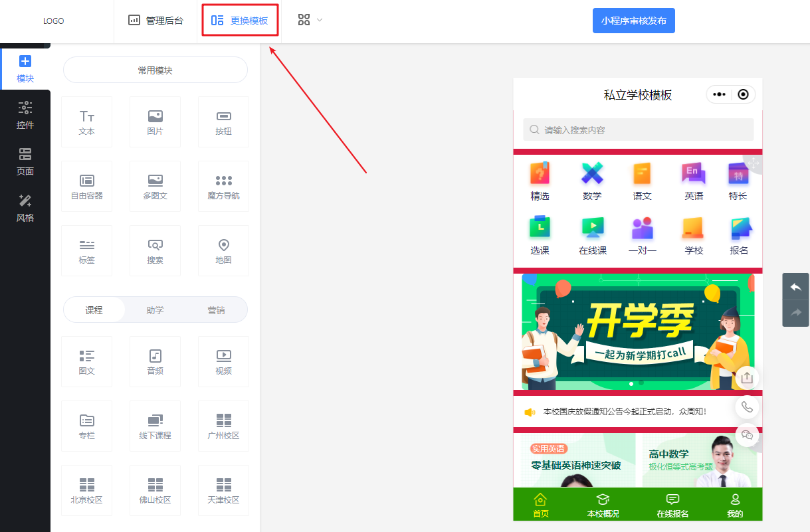Image resolution: width=810 pixels, height=532 pixels.
Task: Add the 地图 map module
Action: pyautogui.click(x=223, y=251)
